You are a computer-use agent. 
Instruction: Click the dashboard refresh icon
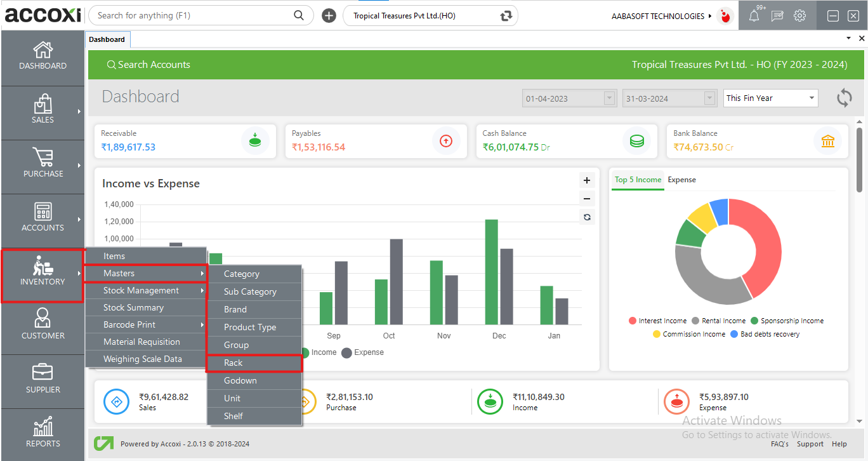844,98
